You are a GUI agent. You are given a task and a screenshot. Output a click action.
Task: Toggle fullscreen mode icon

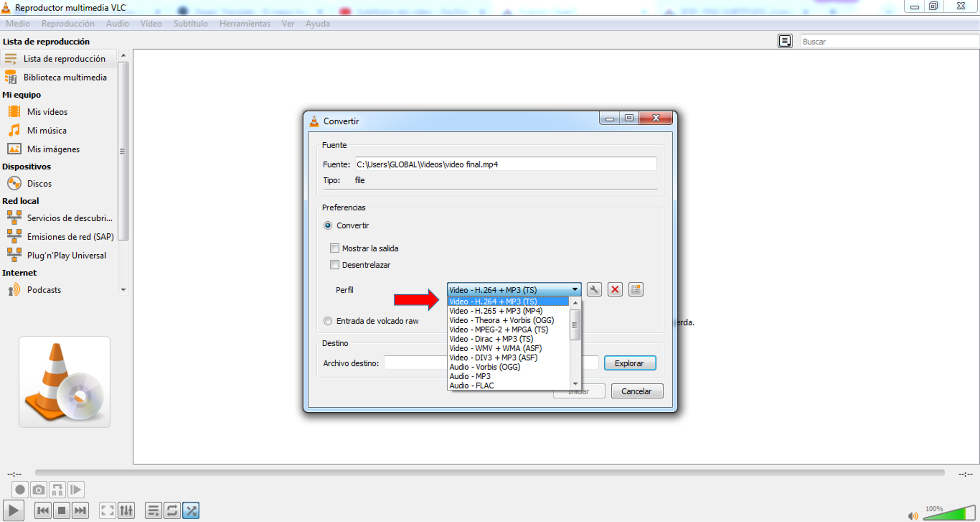(x=107, y=511)
